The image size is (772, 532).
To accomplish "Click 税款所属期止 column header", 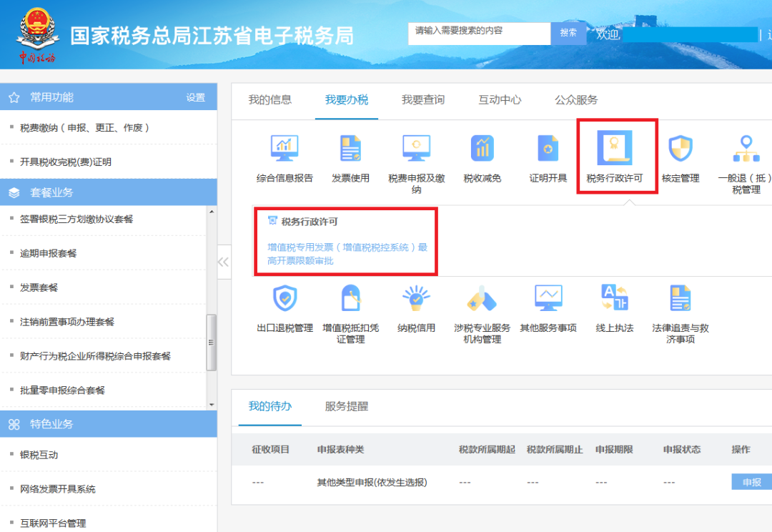I will coord(555,449).
